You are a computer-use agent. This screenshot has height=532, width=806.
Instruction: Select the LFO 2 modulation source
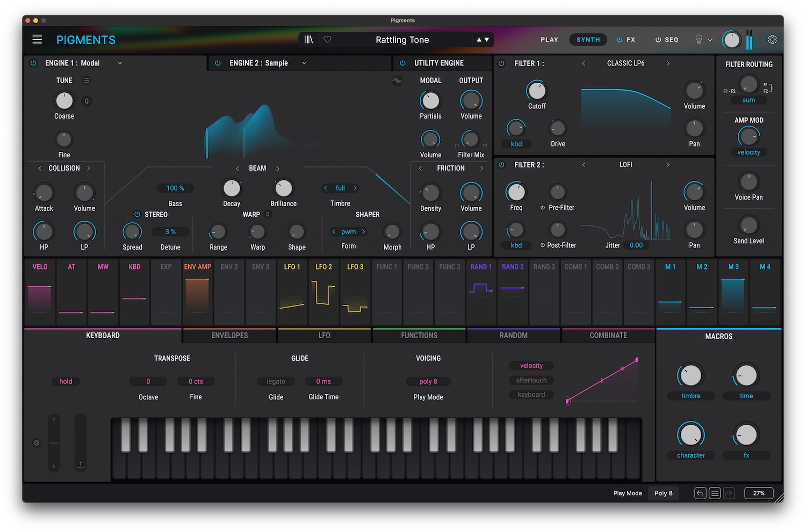[324, 293]
